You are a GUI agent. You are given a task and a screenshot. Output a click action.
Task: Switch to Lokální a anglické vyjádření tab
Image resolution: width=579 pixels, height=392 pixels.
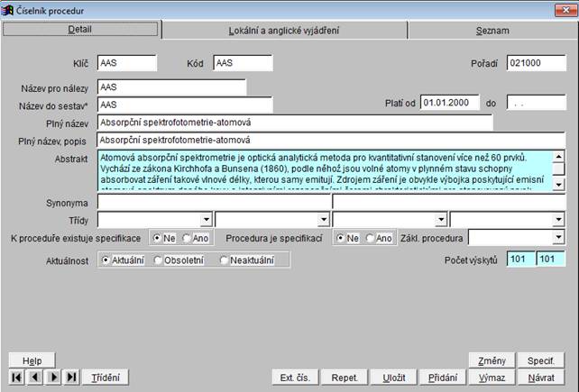(x=283, y=30)
